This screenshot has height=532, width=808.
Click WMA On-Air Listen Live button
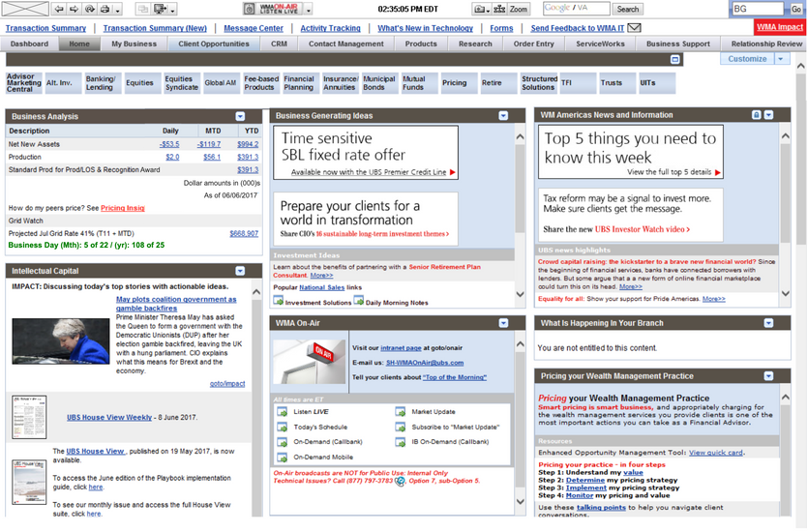[x=273, y=9]
